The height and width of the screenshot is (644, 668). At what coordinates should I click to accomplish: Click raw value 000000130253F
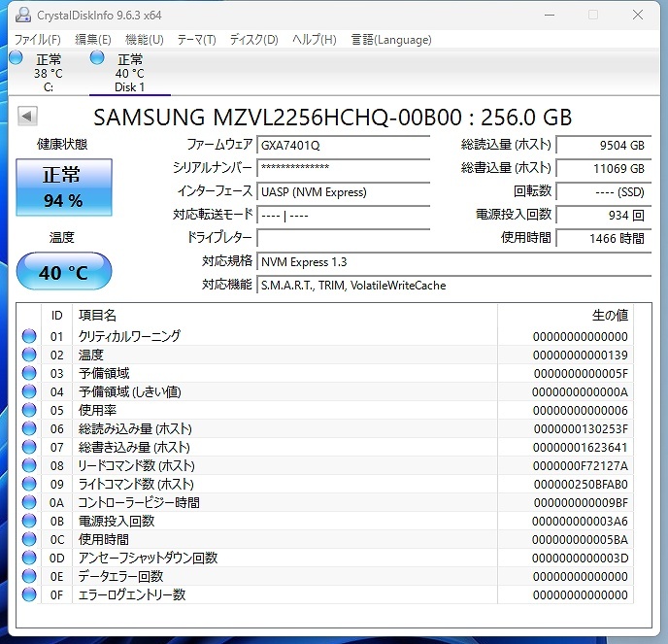tap(581, 428)
